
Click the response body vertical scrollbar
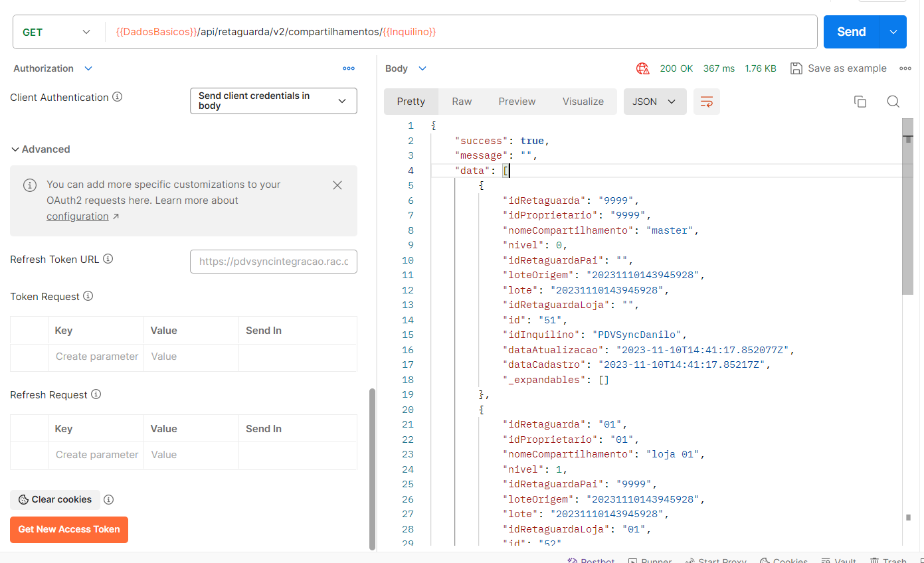click(x=907, y=212)
